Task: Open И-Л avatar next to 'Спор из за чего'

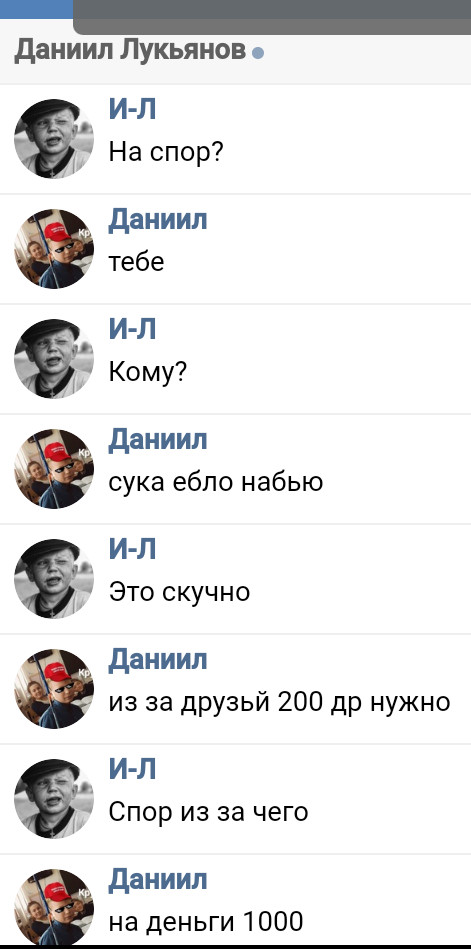Action: [x=54, y=799]
